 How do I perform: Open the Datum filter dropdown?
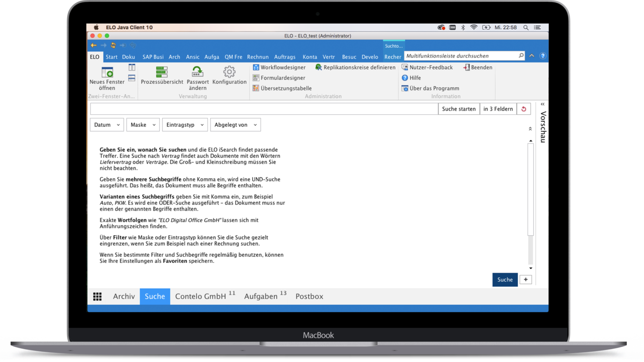pos(107,125)
